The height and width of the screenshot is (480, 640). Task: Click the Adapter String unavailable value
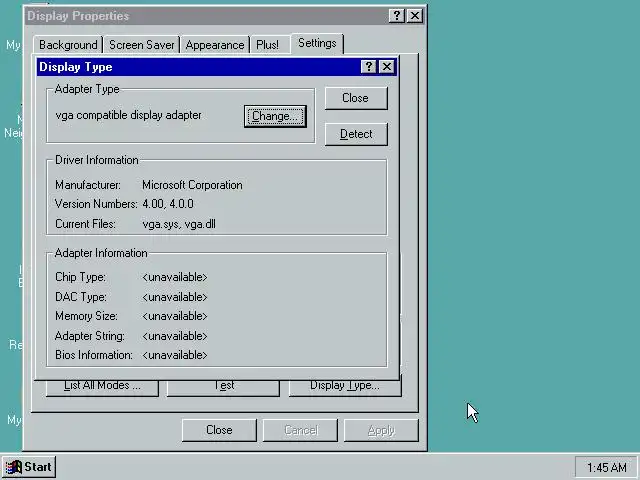click(x=175, y=336)
